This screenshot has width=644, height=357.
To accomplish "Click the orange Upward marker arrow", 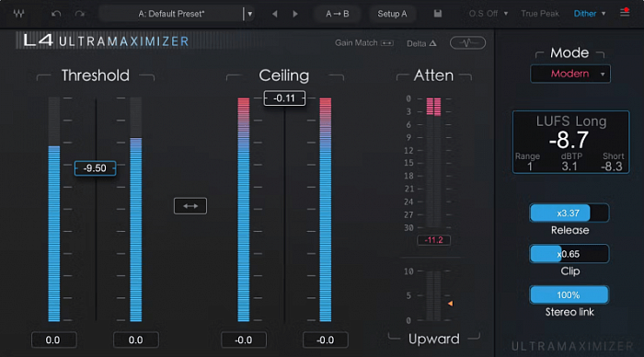I will [x=450, y=304].
